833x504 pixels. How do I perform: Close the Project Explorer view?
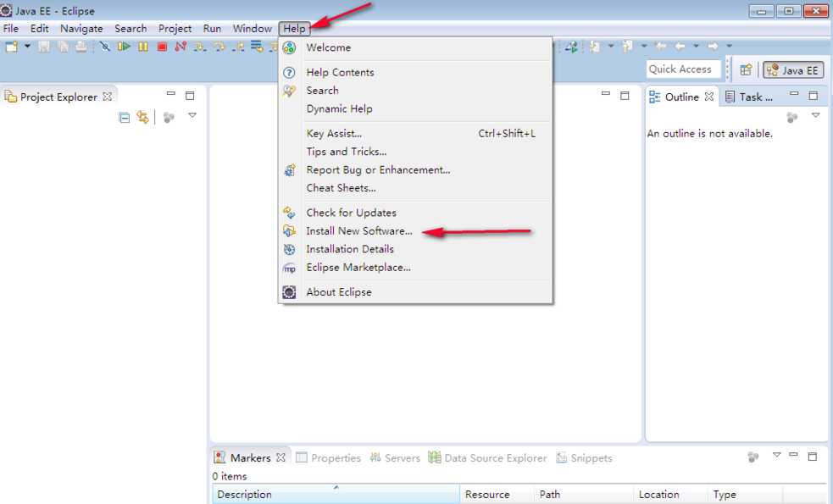point(108,97)
